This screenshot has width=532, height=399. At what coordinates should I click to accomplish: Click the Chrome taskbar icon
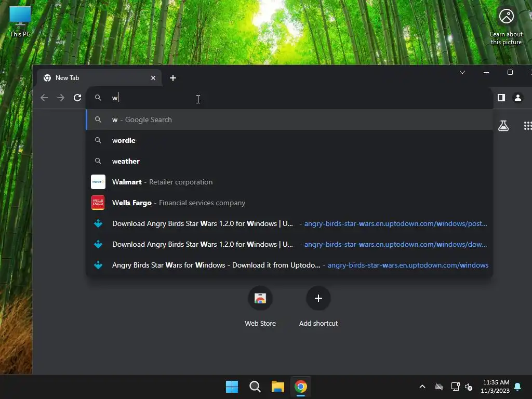[301, 387]
